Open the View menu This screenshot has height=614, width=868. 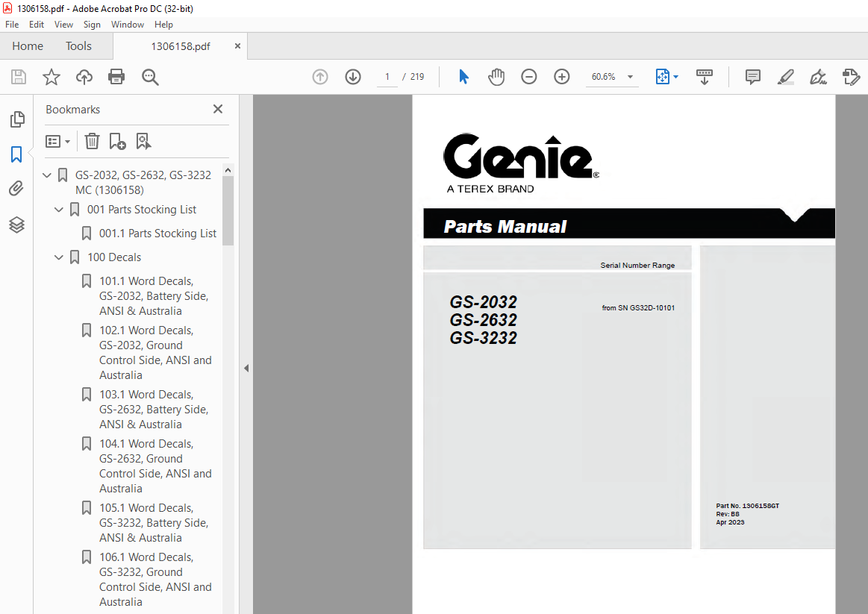pyautogui.click(x=63, y=25)
